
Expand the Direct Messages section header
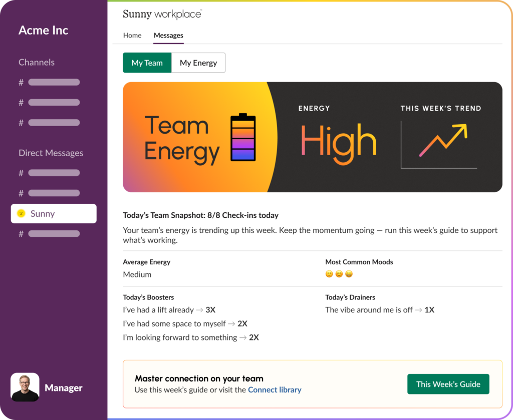(51, 153)
